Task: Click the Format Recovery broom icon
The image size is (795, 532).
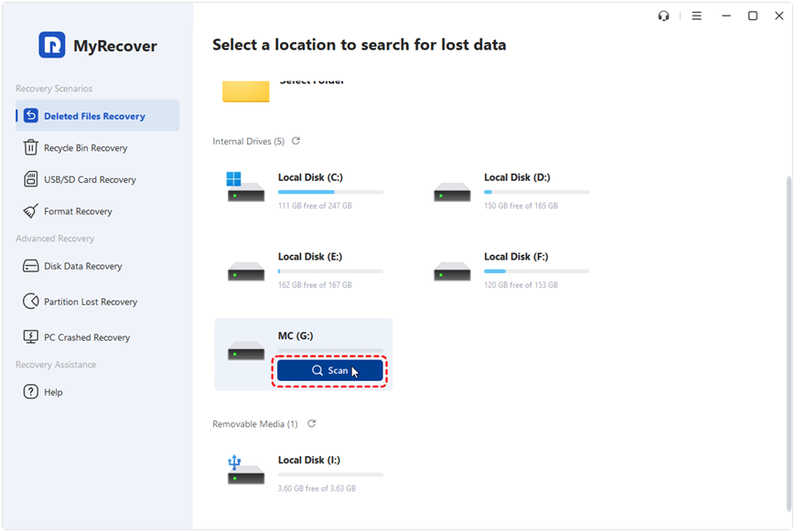Action: (x=30, y=211)
